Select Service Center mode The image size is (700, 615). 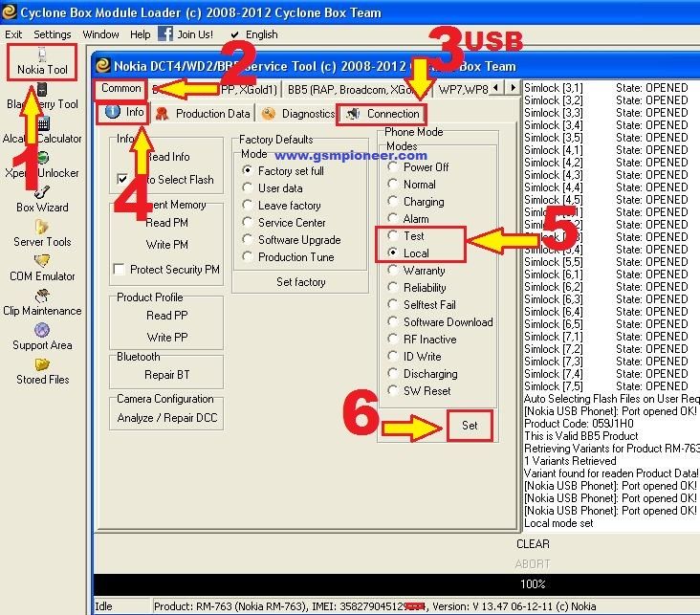(247, 222)
